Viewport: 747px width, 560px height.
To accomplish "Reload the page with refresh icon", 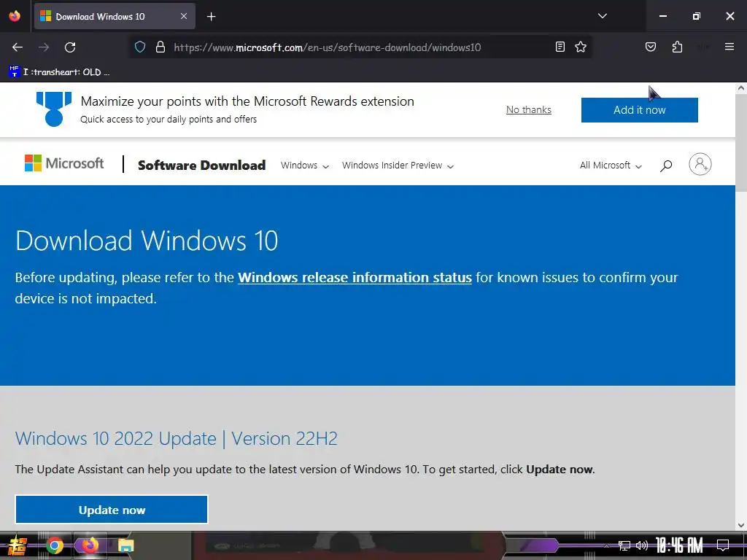I will pyautogui.click(x=70, y=47).
